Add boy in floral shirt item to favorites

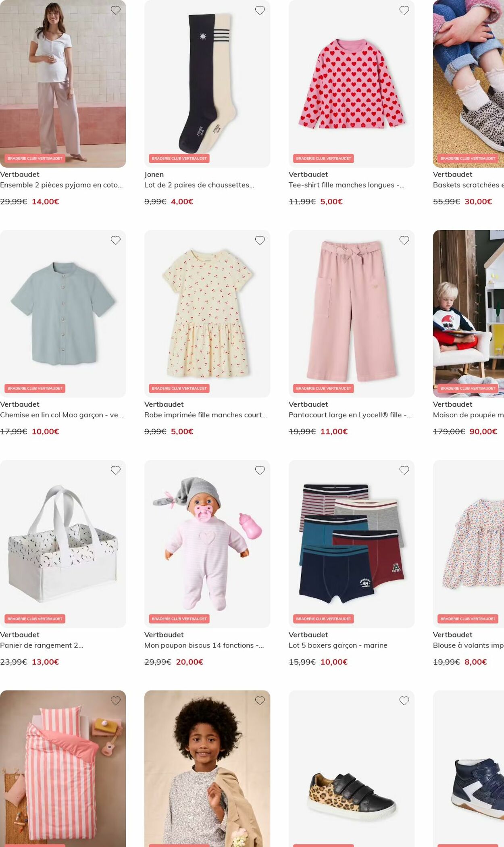[260, 701]
